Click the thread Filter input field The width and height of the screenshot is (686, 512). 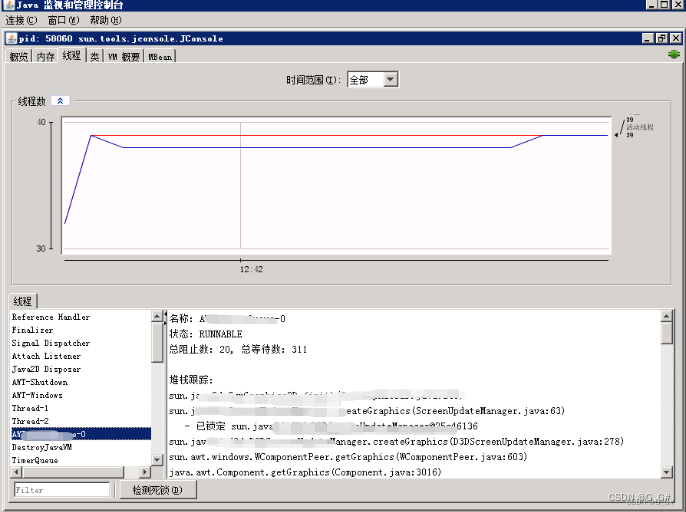coord(61,490)
